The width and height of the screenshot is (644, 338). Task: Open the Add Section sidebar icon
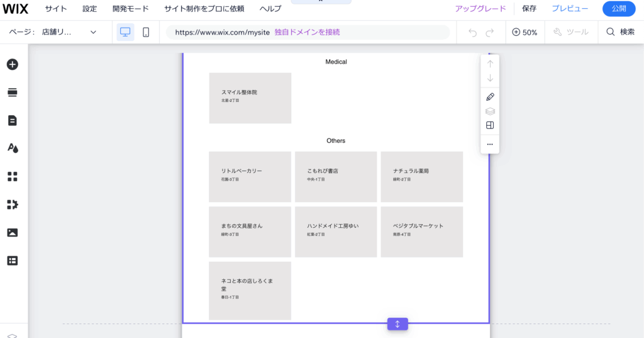[13, 93]
